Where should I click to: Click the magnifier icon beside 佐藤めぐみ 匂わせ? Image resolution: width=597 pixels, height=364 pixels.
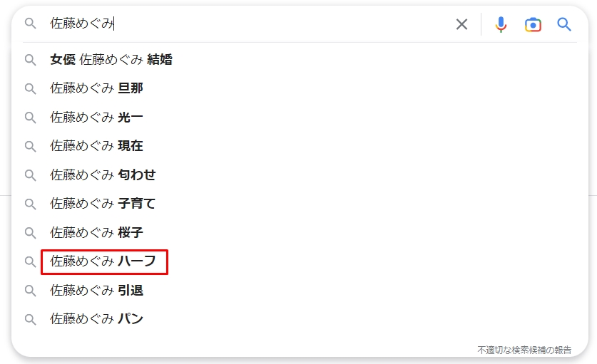click(x=31, y=175)
